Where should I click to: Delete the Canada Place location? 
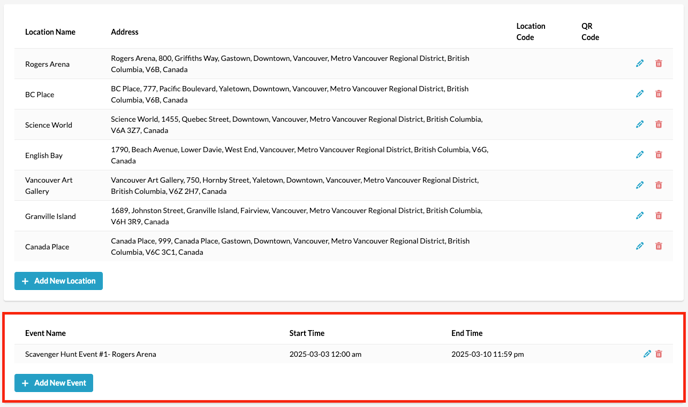point(659,246)
